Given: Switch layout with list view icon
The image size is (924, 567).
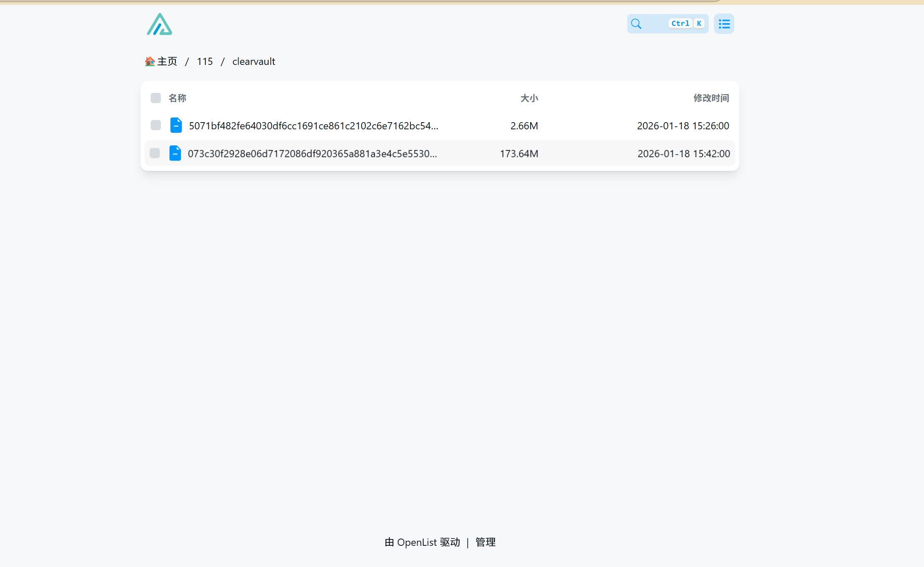Looking at the screenshot, I should [724, 24].
